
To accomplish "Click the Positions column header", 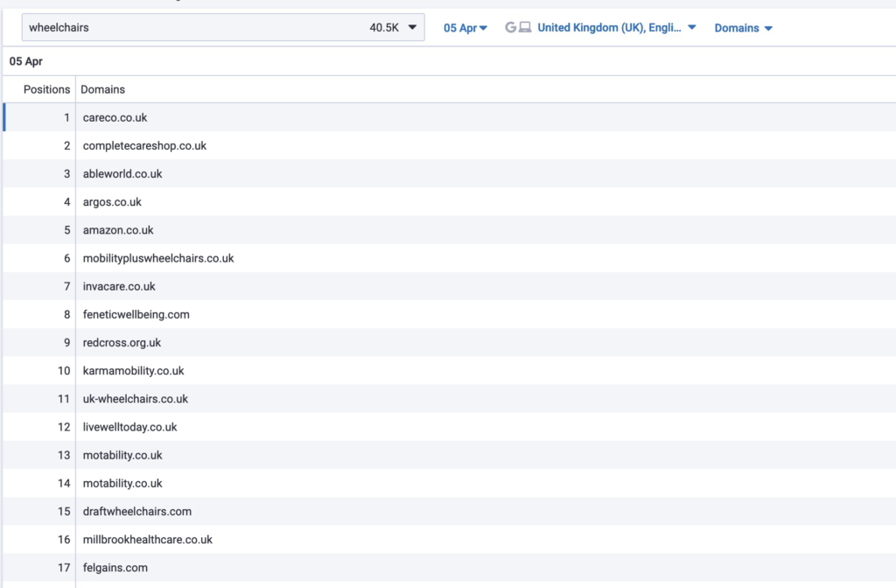I will pyautogui.click(x=46, y=90).
